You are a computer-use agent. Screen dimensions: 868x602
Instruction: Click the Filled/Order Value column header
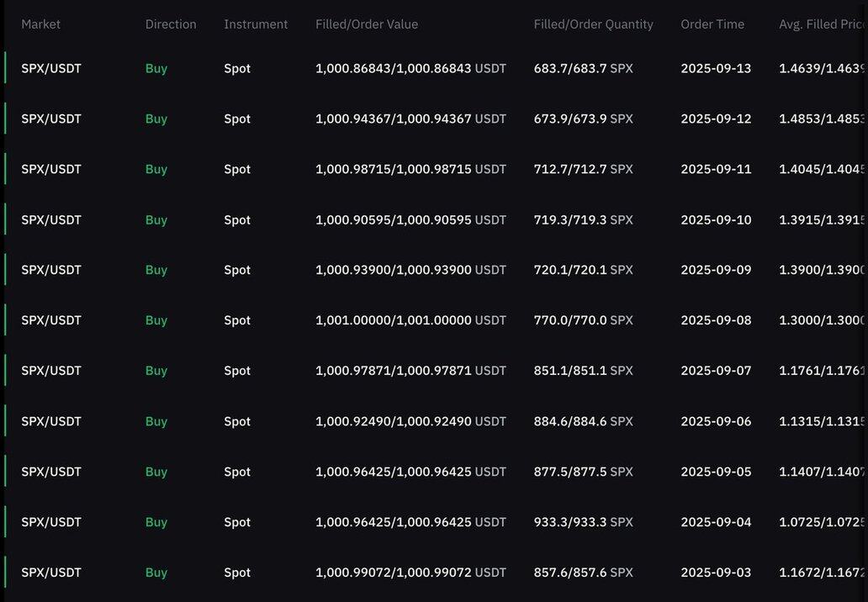click(x=367, y=24)
